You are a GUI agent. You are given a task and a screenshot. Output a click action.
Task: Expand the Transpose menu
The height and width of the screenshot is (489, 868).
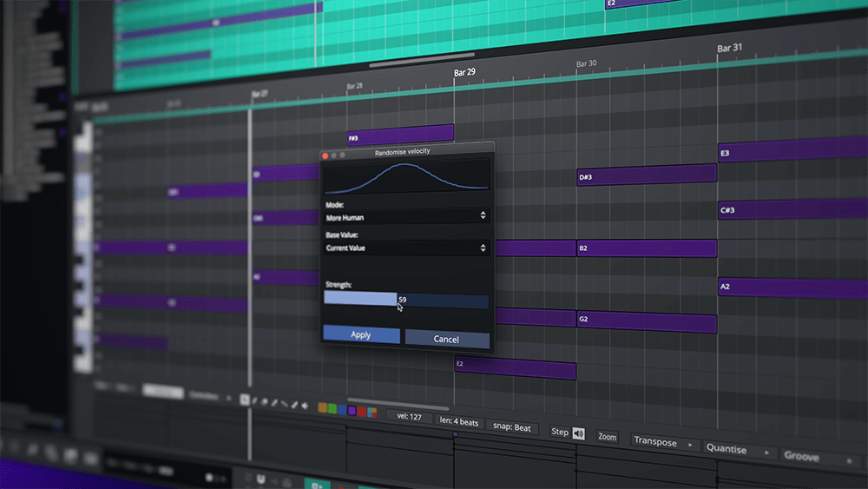click(x=665, y=442)
